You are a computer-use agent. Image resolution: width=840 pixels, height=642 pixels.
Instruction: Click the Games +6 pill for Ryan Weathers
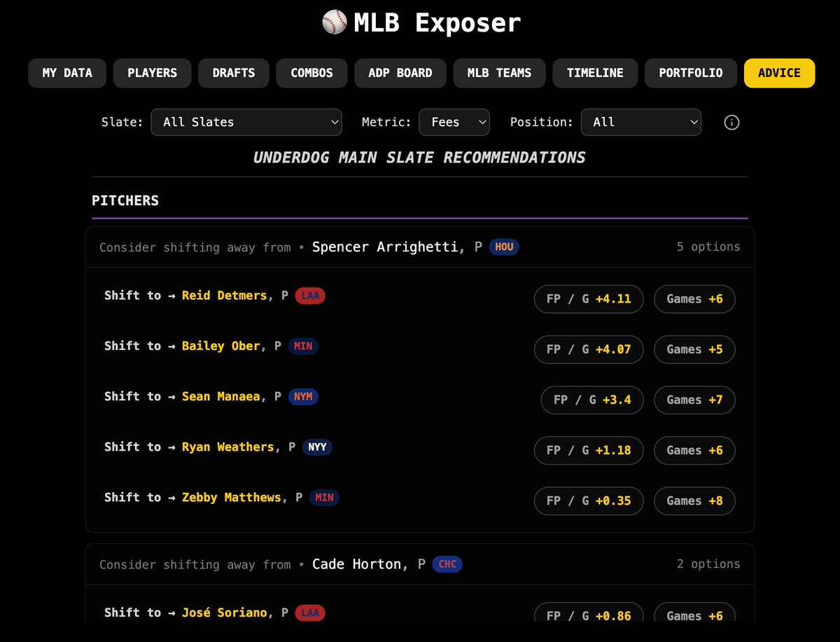click(x=694, y=450)
